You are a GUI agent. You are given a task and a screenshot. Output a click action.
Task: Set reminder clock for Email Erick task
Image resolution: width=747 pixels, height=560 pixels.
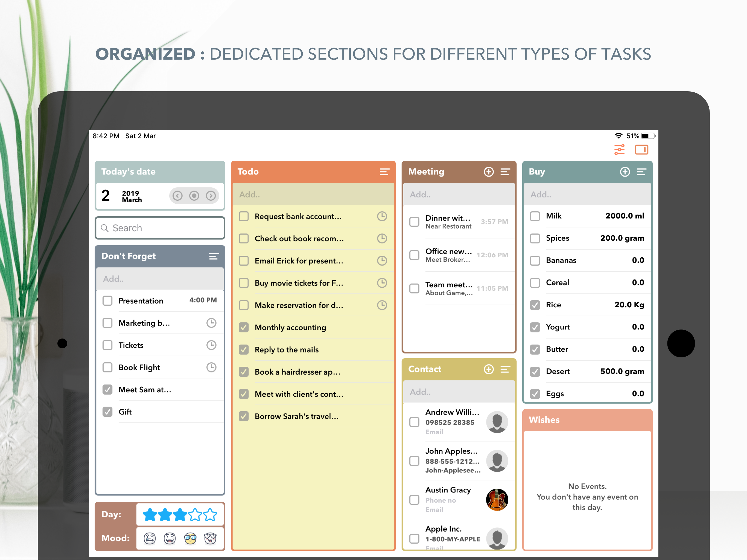click(x=382, y=260)
